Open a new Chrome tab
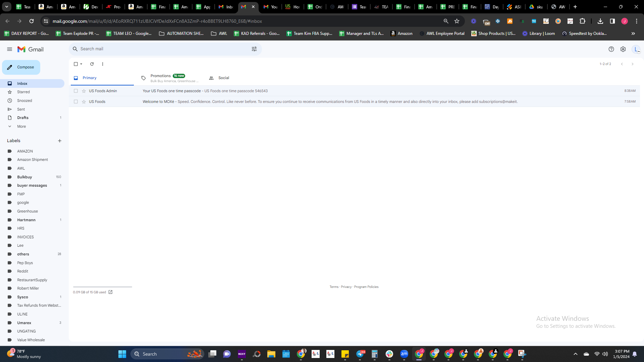 tap(575, 7)
